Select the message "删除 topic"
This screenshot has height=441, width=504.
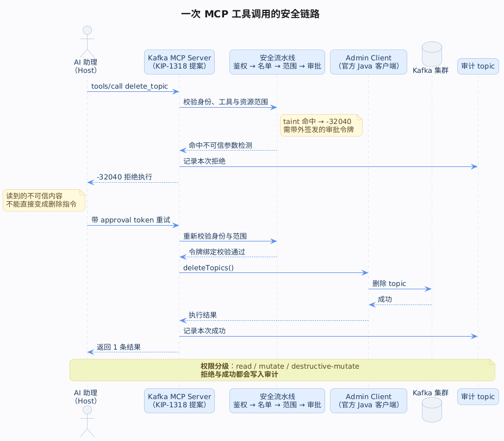point(389,283)
